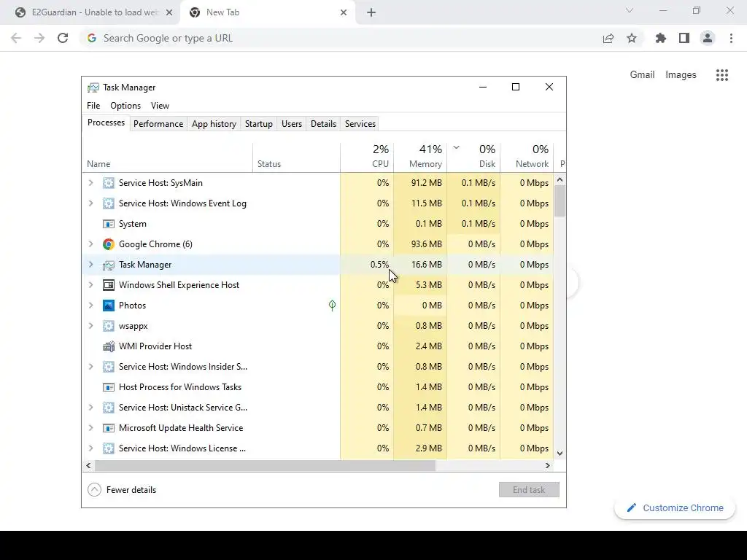Expand Service Host: Windows Event Log group
Screen dimensions: 747x560
90,203
